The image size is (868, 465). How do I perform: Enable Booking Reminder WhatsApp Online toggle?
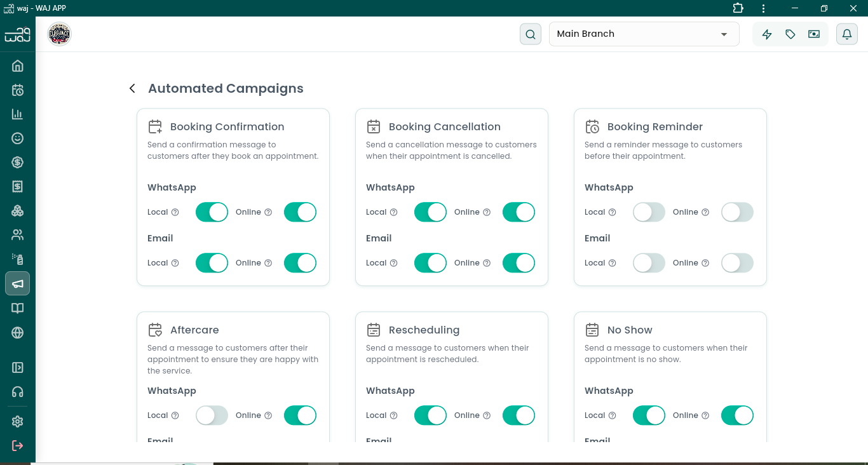tap(737, 212)
